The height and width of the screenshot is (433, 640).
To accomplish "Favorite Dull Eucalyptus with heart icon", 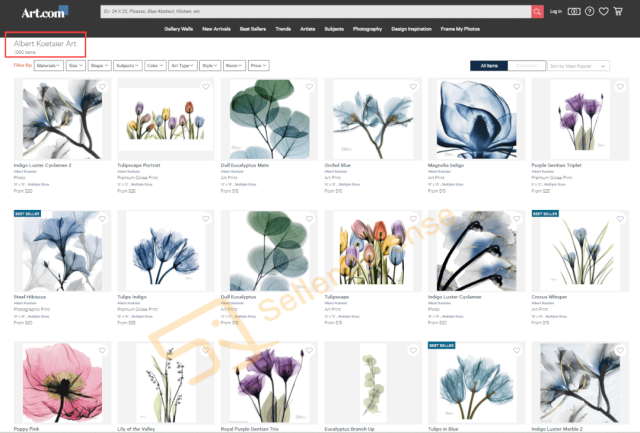I will [x=309, y=219].
